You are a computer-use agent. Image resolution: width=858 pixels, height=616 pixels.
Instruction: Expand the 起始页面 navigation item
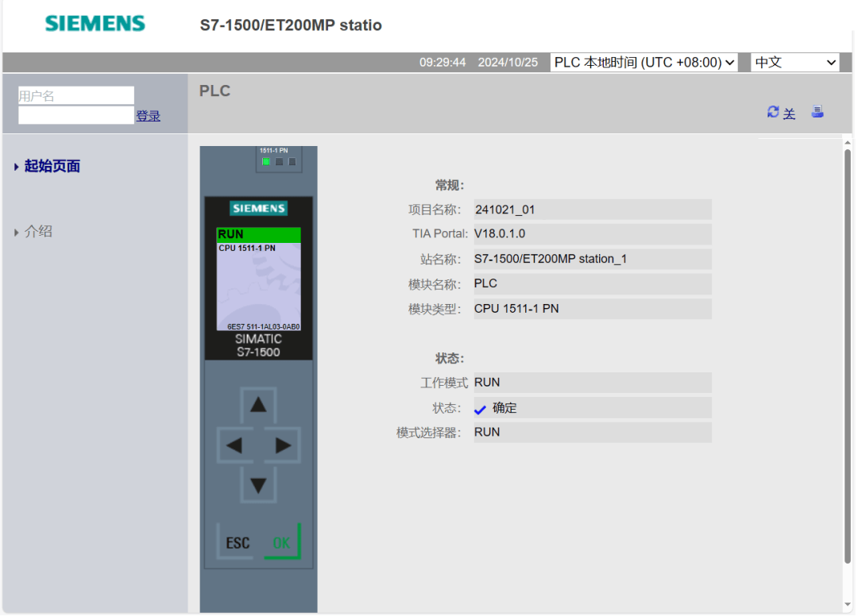point(52,166)
